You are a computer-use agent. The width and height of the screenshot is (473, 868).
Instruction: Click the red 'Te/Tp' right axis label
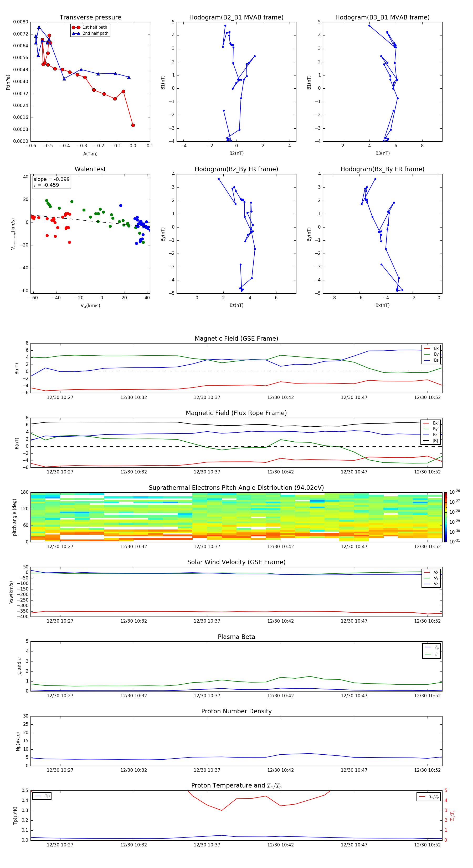pyautogui.click(x=452, y=816)
